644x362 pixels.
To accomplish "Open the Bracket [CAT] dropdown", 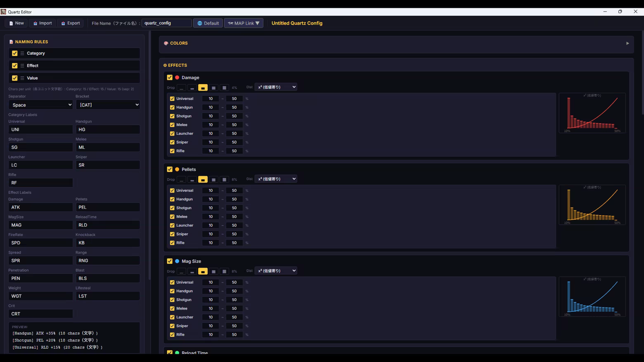I will (x=108, y=105).
